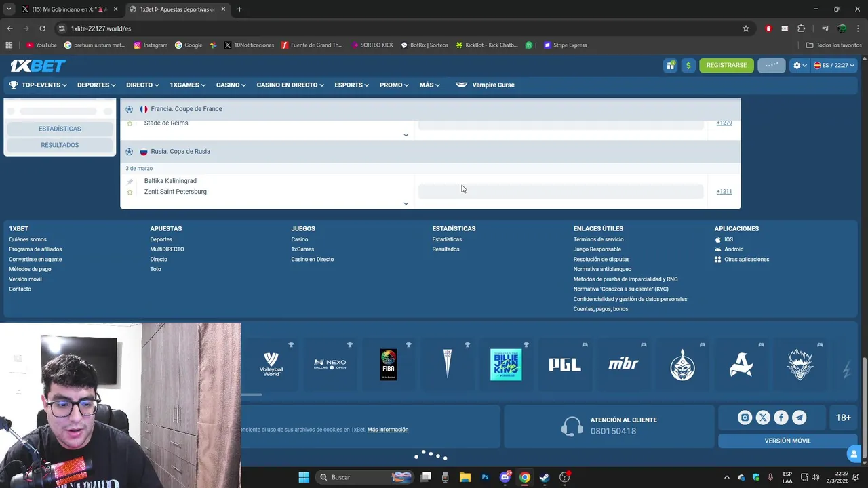Bookmark this page with the star icon
The height and width of the screenshot is (488, 868).
click(x=746, y=28)
